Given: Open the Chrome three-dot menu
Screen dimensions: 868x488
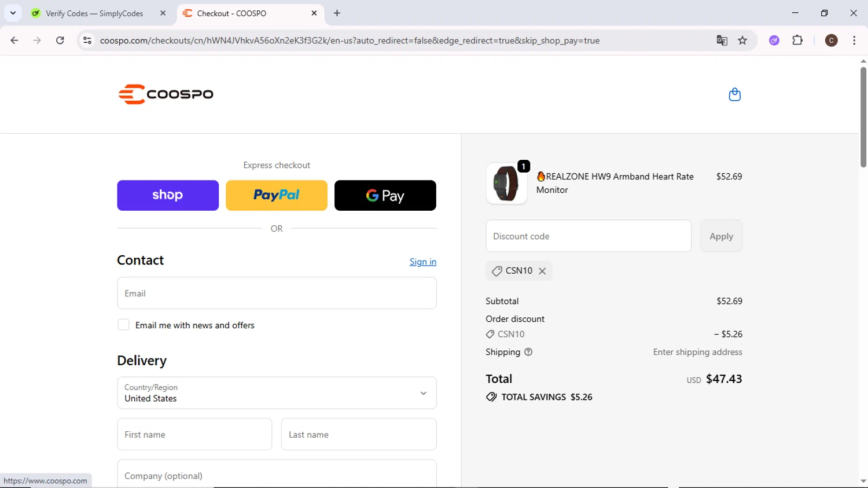Looking at the screenshot, I should click(x=854, y=41).
